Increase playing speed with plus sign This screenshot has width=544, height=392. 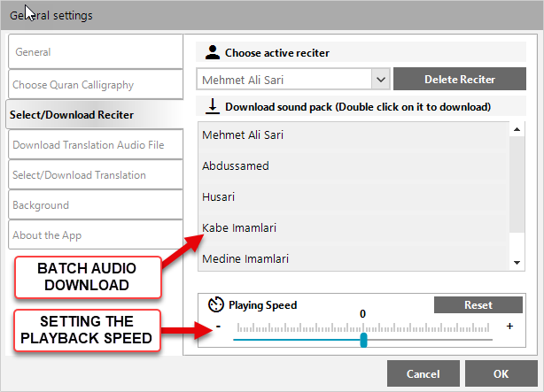509,327
